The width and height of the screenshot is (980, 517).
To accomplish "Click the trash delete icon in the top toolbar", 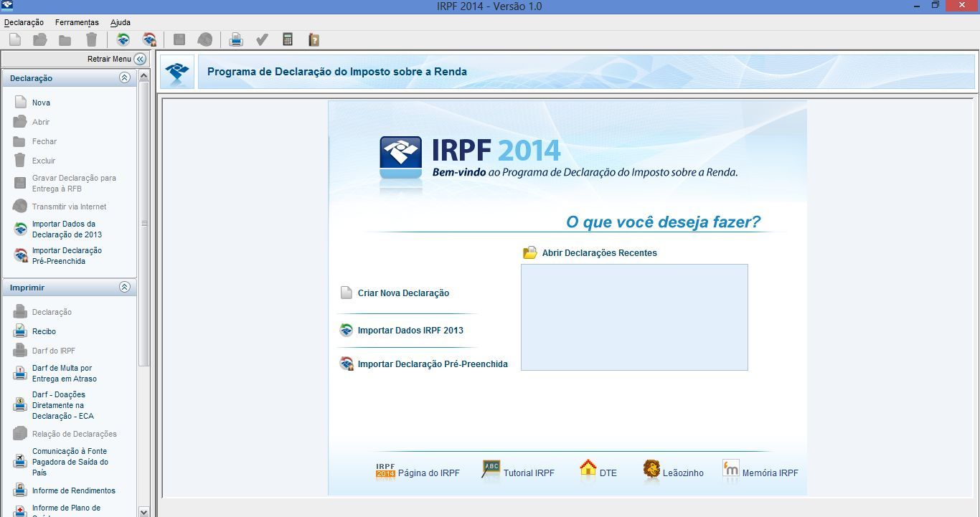I will point(91,39).
